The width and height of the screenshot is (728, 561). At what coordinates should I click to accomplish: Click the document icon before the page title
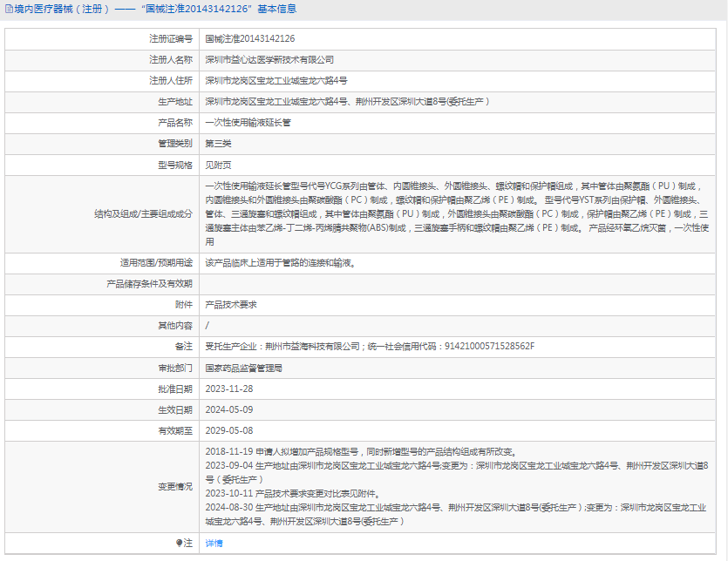pyautogui.click(x=9, y=9)
